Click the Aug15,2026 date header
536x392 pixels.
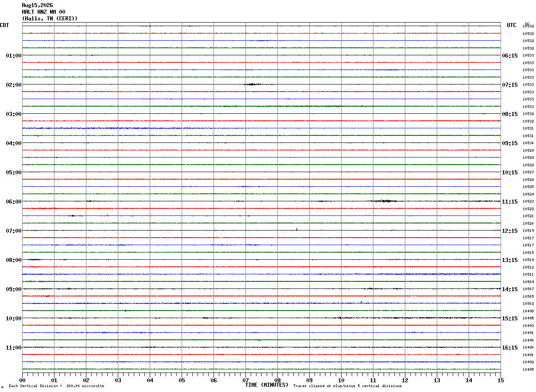(x=37, y=5)
